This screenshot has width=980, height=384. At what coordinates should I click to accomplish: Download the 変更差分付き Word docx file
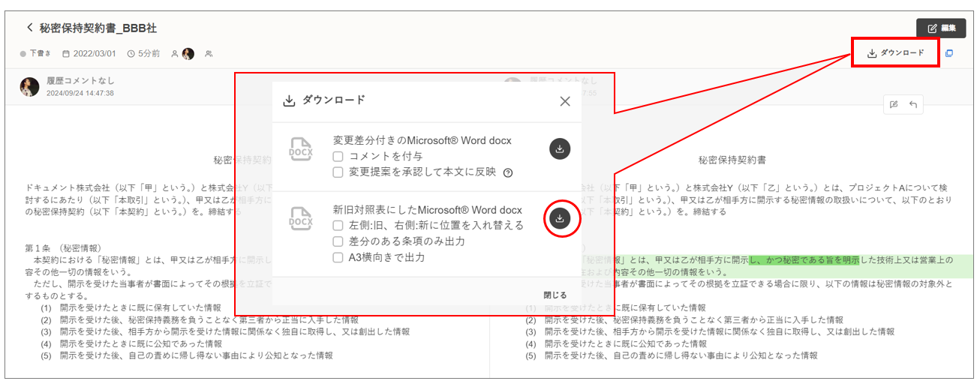pyautogui.click(x=559, y=149)
